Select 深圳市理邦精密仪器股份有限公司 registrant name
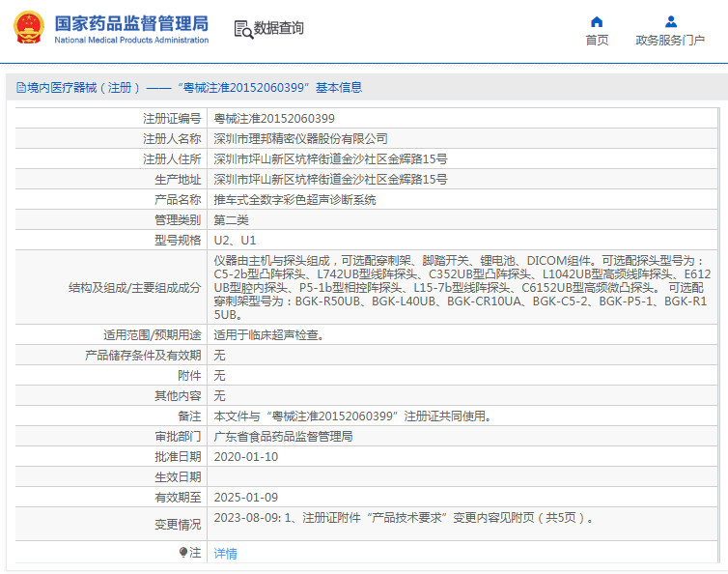The width and height of the screenshot is (728, 574). click(x=300, y=138)
